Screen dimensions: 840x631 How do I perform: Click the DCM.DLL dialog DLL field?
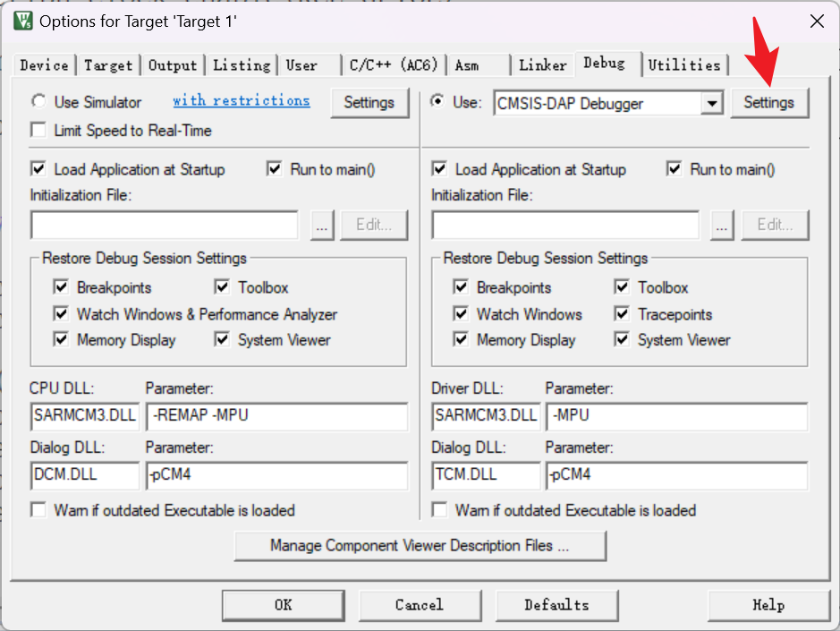click(85, 475)
